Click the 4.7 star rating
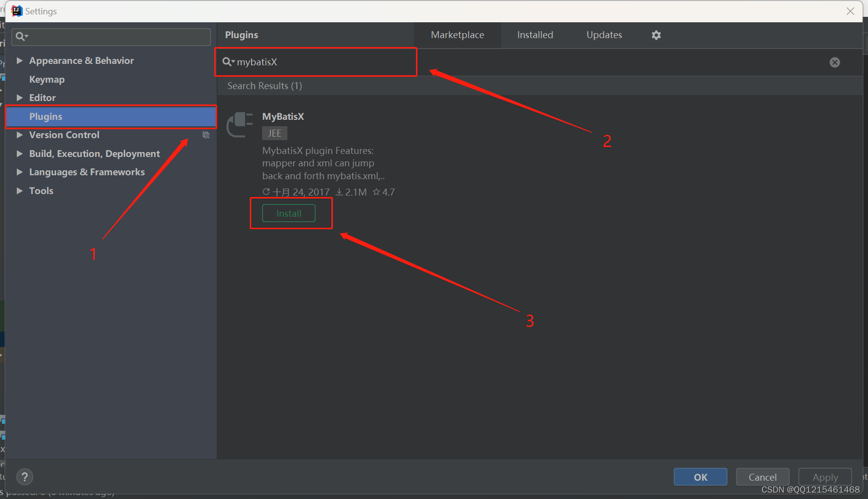The image size is (868, 499). 384,192
